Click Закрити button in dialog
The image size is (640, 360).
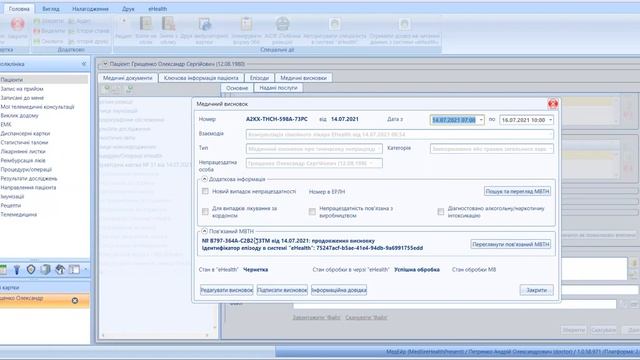tap(536, 290)
